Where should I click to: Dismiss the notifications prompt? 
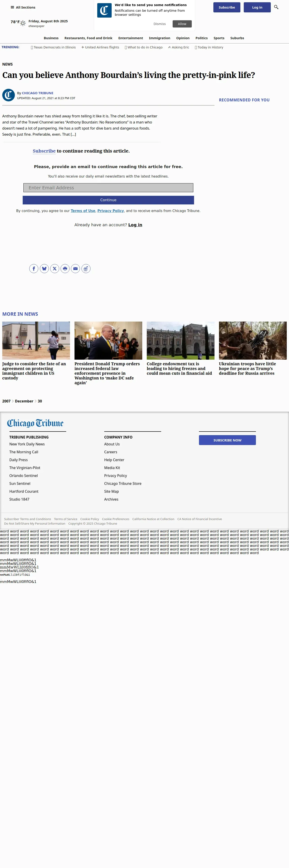coord(160,24)
